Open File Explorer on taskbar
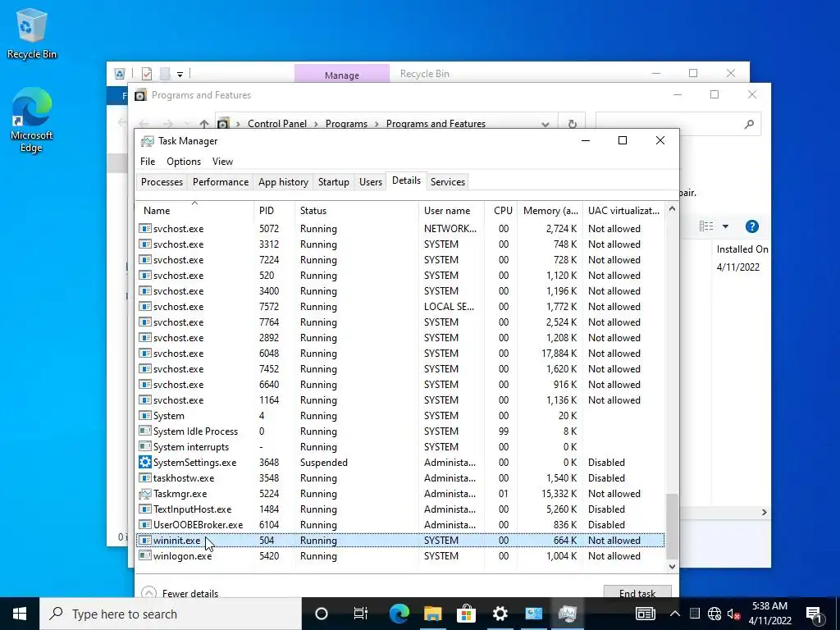This screenshot has height=630, width=840. 432,614
